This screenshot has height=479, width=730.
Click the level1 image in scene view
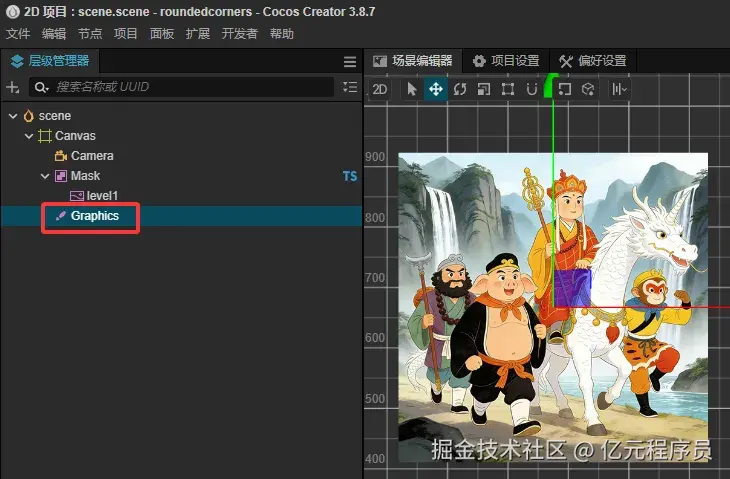coord(553,307)
